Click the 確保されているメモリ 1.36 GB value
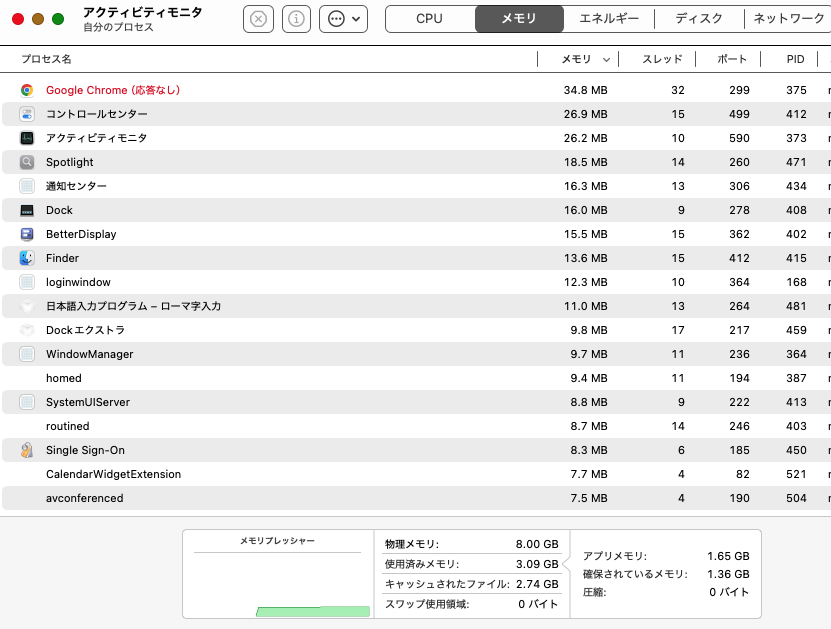 coord(728,574)
